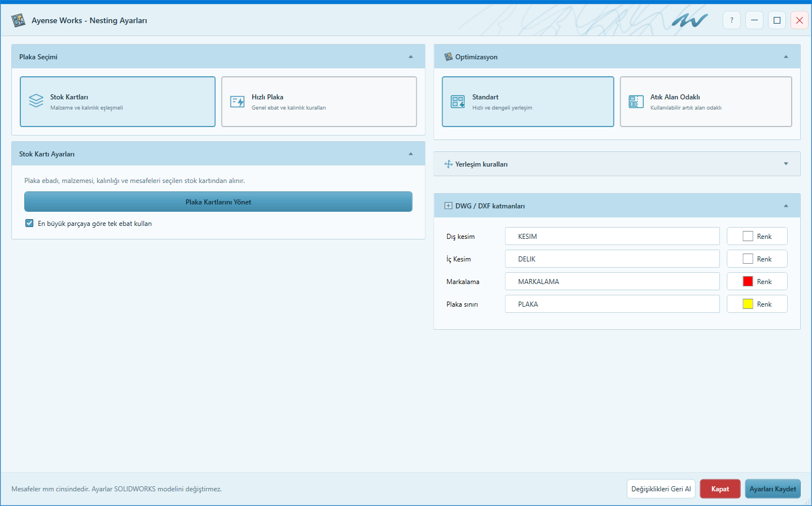Pick the red Markalama color swatch

coord(748,281)
